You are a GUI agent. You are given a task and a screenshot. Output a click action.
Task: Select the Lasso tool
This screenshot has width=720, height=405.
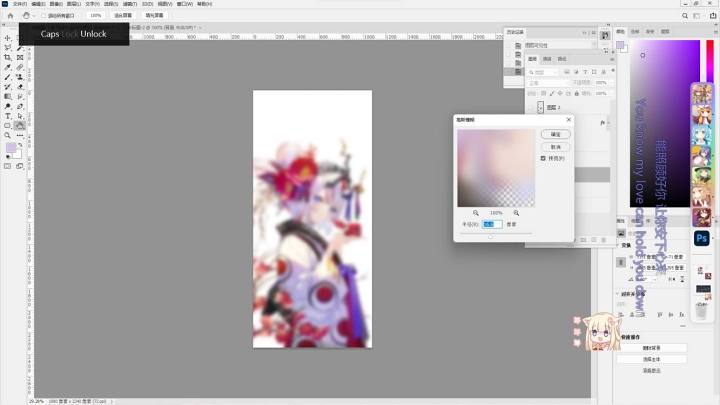8,48
